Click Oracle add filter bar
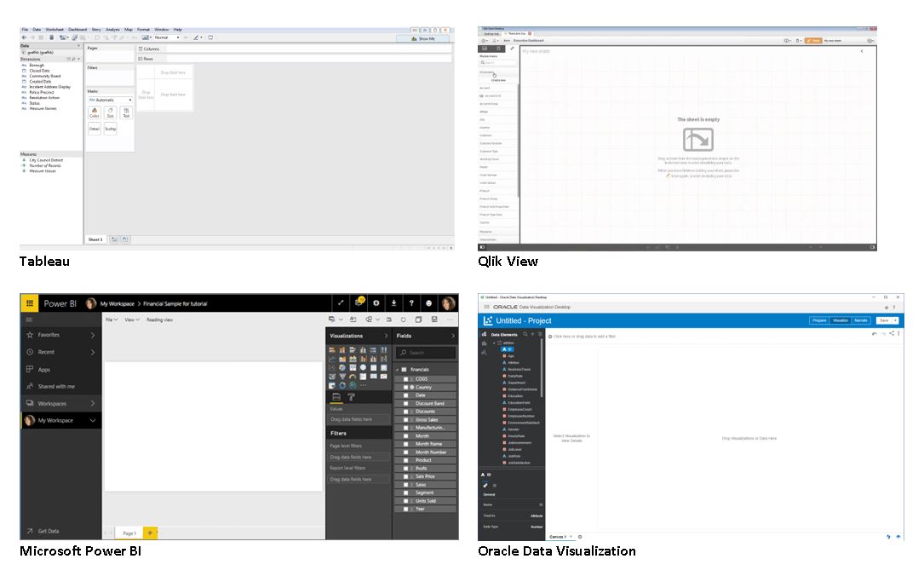Image resolution: width=924 pixels, height=576 pixels. (x=583, y=337)
